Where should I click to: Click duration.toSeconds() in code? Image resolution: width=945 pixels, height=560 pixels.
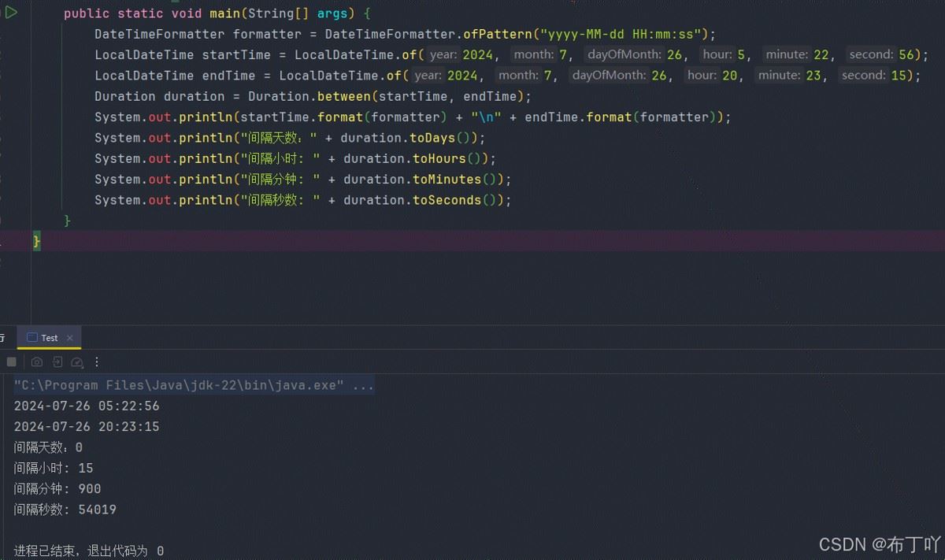click(424, 200)
